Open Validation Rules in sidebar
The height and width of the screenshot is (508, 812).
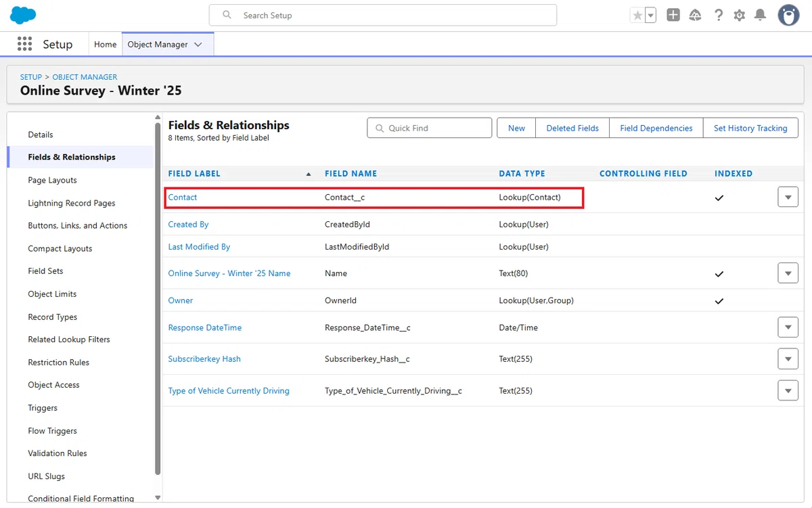point(58,453)
